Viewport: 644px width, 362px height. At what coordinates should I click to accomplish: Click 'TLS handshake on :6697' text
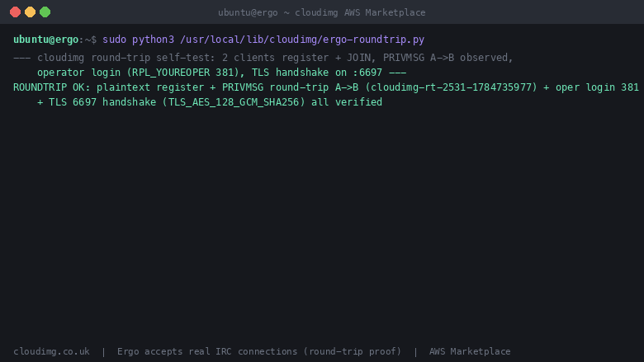[x=317, y=73]
